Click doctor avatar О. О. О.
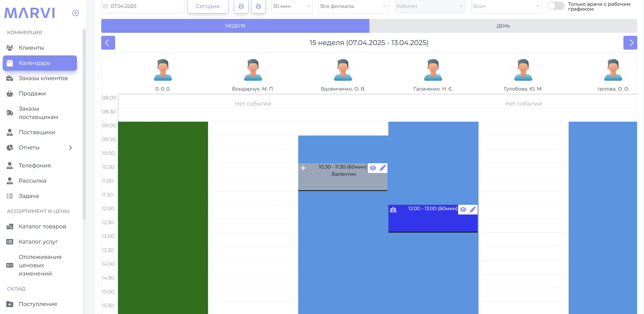This screenshot has width=644, height=314. [163, 70]
